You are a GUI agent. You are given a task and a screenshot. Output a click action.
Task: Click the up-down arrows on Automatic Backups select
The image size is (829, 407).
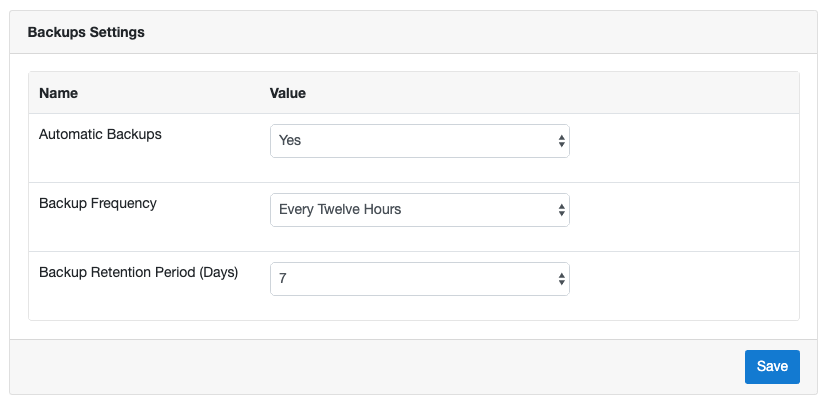tap(561, 141)
